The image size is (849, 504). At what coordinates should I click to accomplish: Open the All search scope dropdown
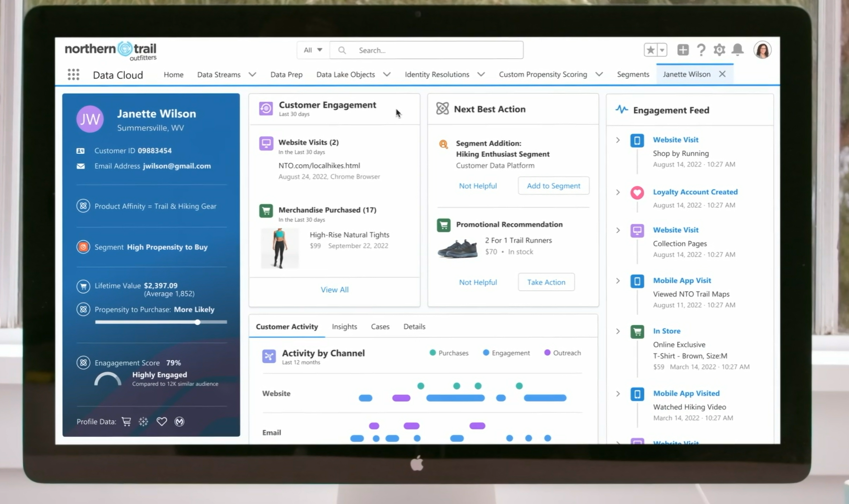click(313, 50)
